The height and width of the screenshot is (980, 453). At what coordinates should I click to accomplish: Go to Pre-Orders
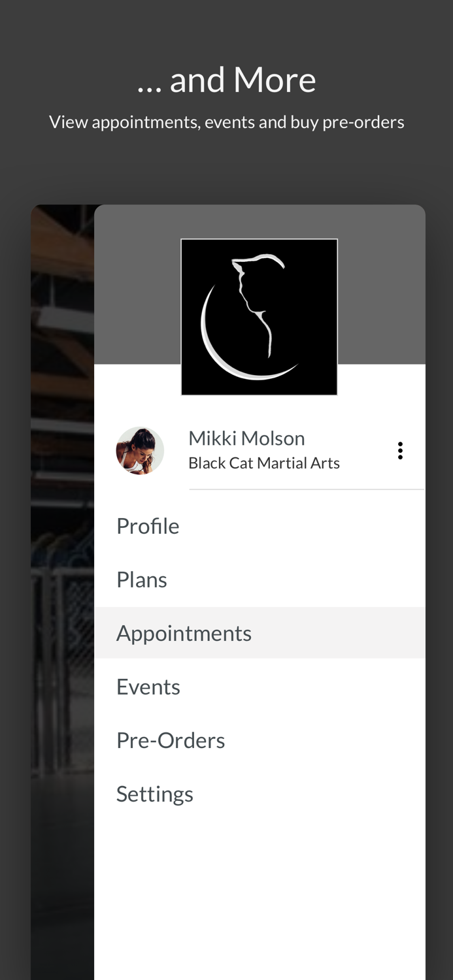pos(171,740)
